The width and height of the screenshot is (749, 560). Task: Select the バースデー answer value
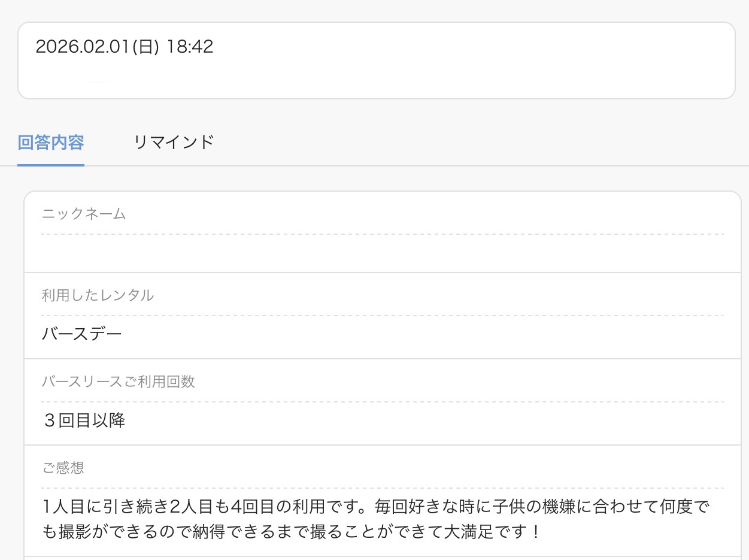[x=82, y=334]
